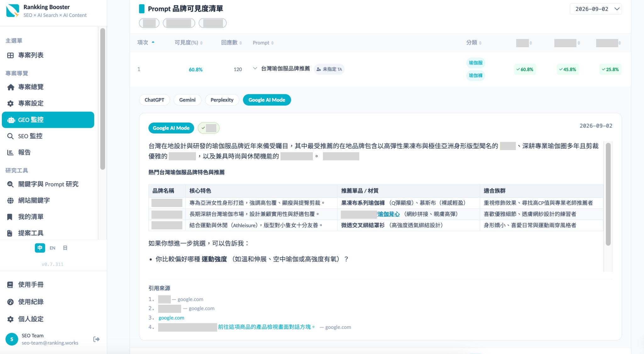This screenshot has width=644, height=354.
Task: Click the sidebar vertical scrollbar
Action: coord(103,99)
